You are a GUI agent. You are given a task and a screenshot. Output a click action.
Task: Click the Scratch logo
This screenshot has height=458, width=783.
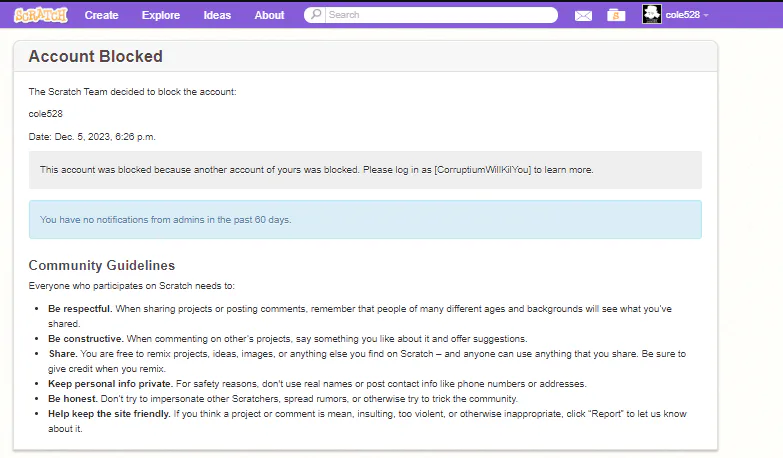point(40,15)
